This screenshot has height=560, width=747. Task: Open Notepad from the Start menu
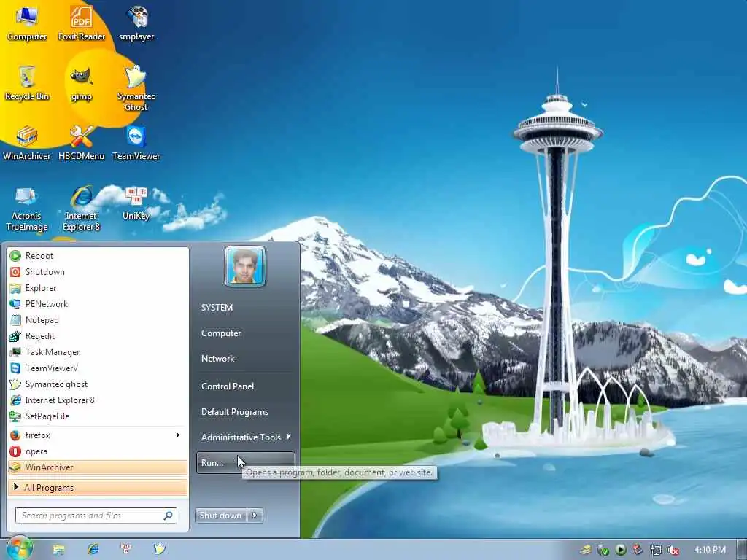98,320
